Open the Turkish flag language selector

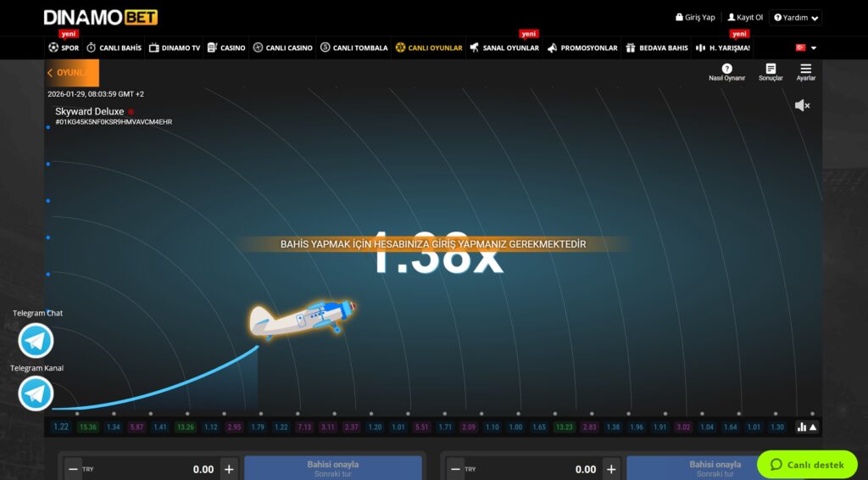click(x=806, y=47)
